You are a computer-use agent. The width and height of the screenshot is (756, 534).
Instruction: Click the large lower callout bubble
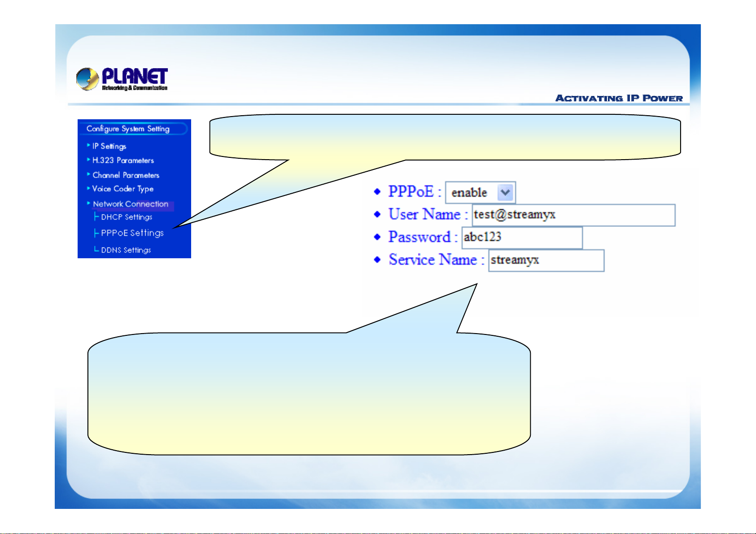pyautogui.click(x=309, y=394)
